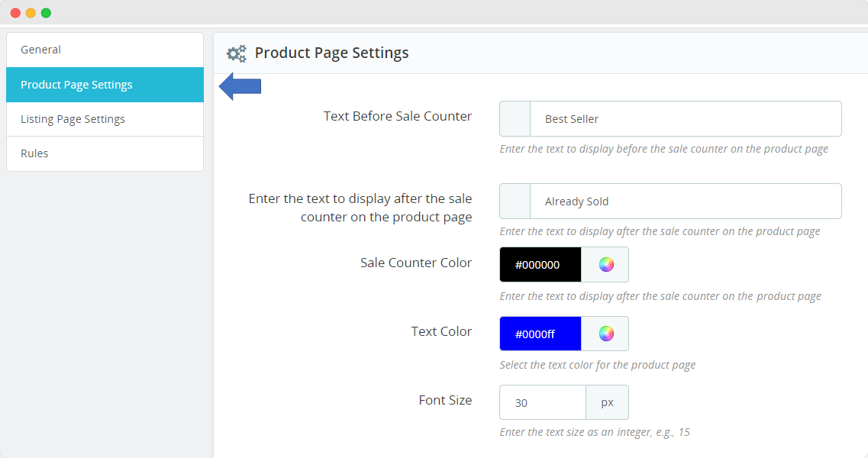Open color wheel picker for Text Color

click(x=605, y=334)
